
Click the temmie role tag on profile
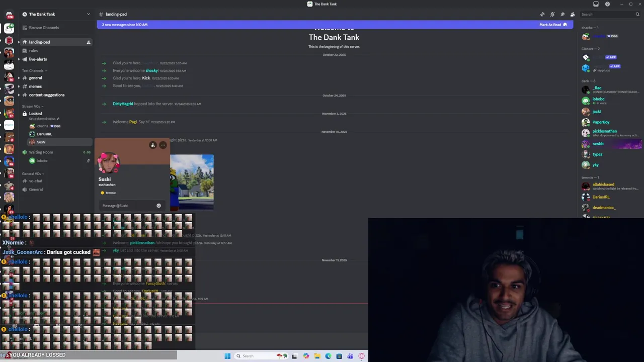tap(108, 193)
